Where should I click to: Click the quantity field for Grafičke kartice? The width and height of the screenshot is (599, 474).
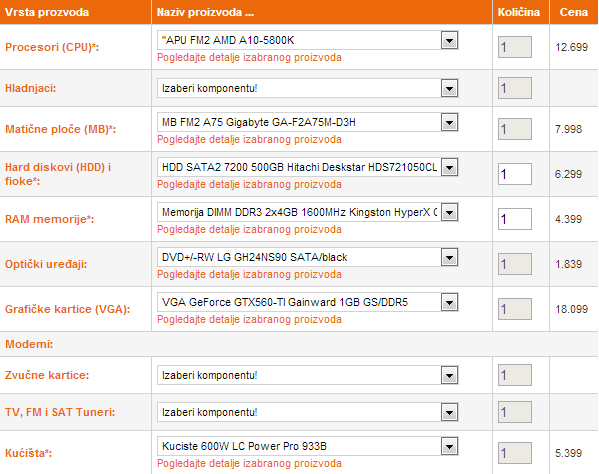pyautogui.click(x=515, y=309)
